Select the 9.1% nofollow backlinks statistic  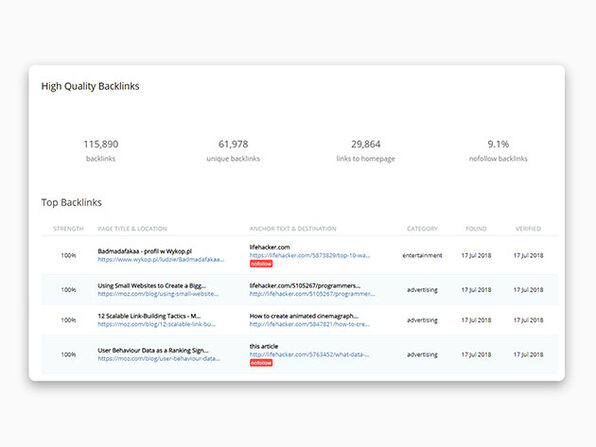(x=498, y=151)
